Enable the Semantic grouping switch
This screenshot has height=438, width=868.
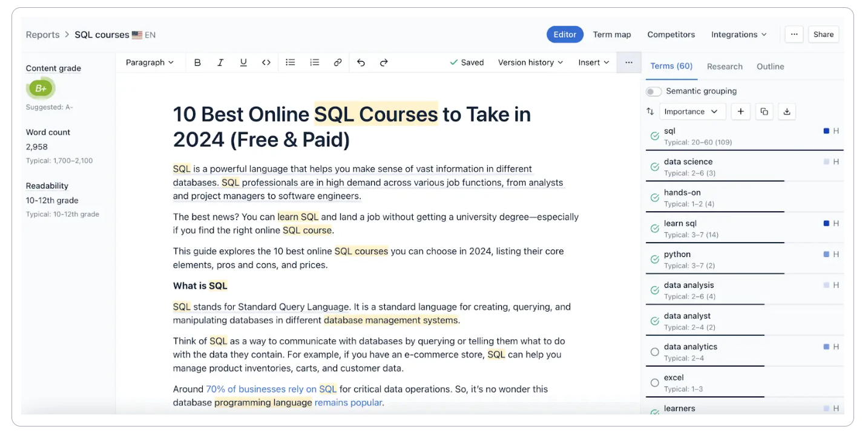(654, 91)
